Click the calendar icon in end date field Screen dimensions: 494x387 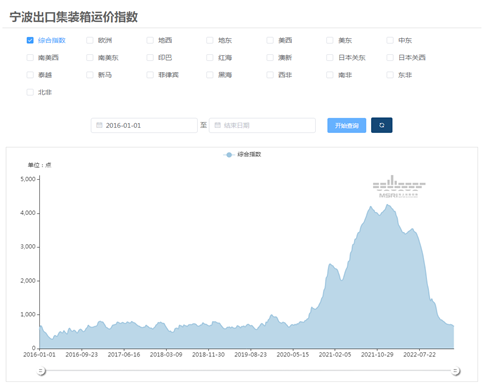pyautogui.click(x=217, y=125)
